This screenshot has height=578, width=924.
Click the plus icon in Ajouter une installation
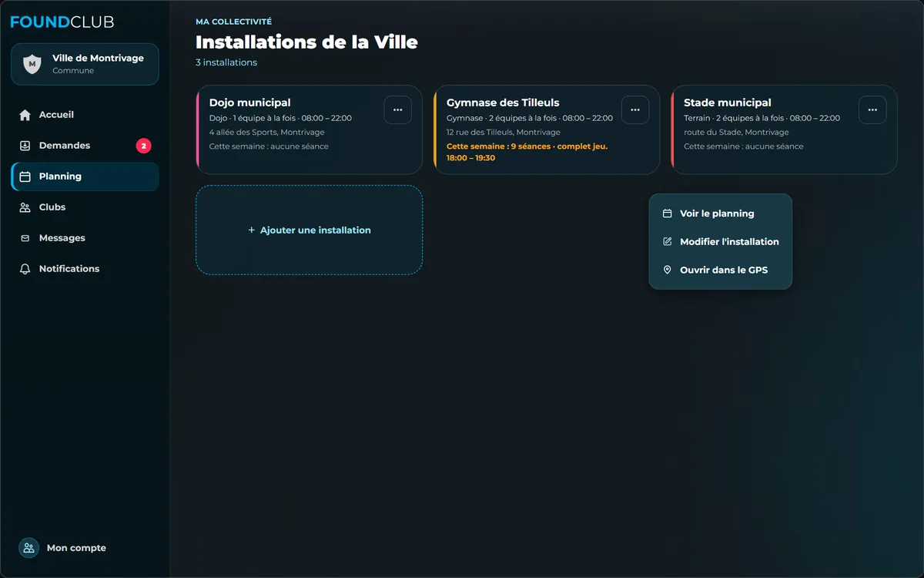[x=251, y=230]
